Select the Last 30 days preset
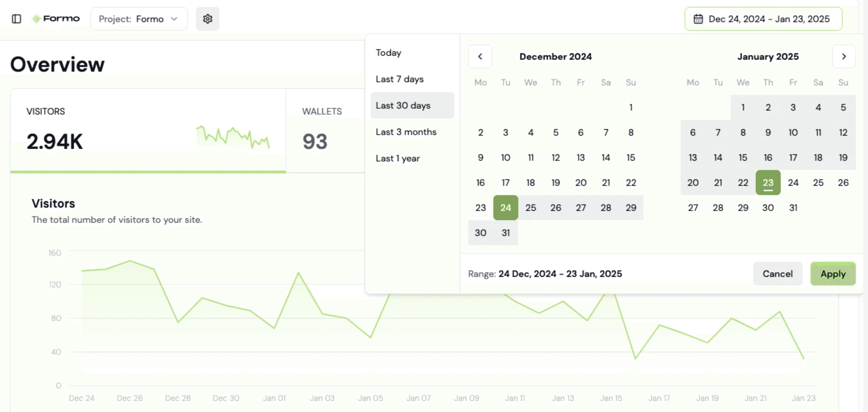This screenshot has width=868, height=412. (x=412, y=105)
